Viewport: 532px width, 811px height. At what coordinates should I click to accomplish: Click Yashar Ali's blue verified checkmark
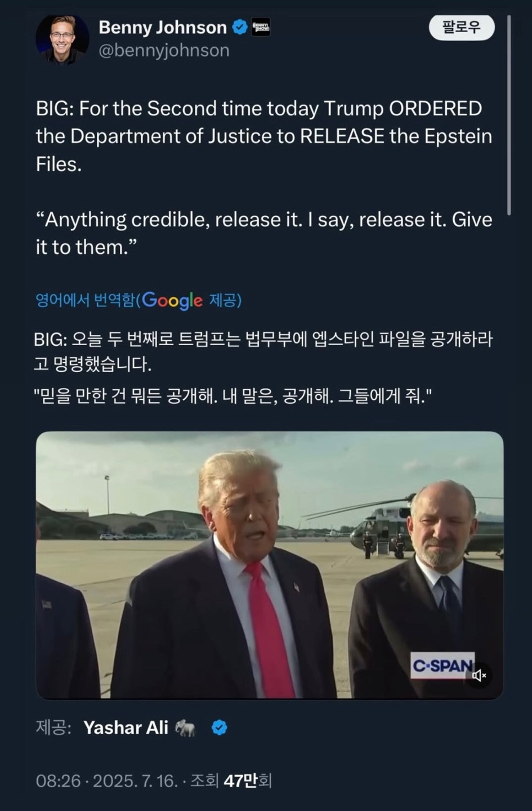pos(219,728)
